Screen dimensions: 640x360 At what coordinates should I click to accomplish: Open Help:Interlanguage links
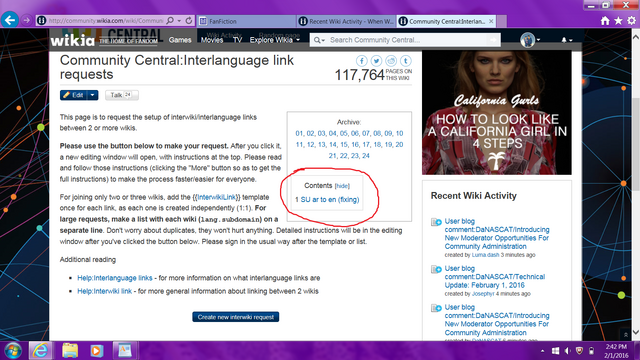click(x=115, y=278)
